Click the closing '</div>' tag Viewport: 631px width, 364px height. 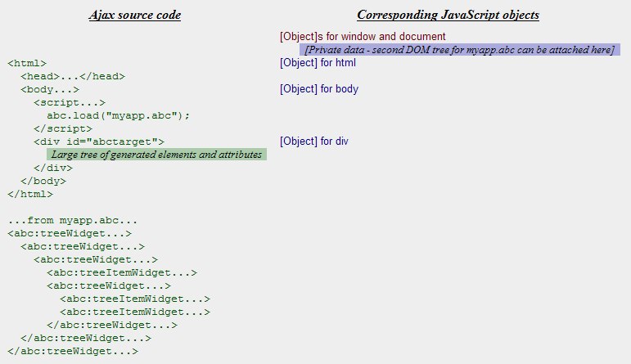click(53, 169)
